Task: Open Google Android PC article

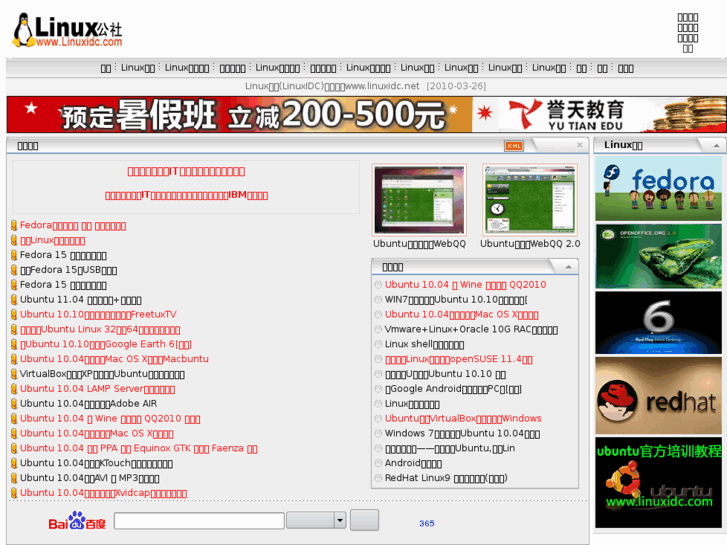Action: point(453,389)
